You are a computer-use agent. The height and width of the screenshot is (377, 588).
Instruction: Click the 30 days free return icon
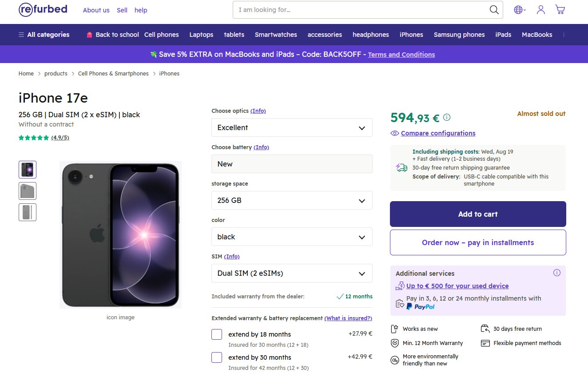[x=485, y=329]
